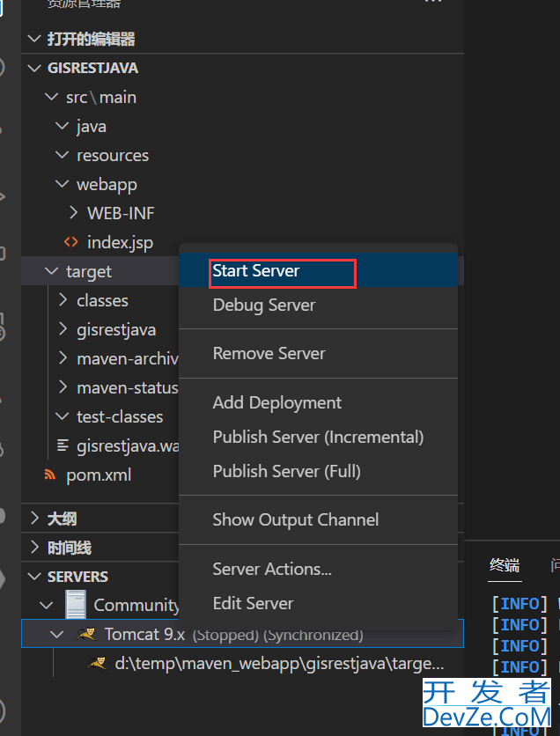This screenshot has height=736, width=560.
Task: Select gisrestjava.war file in target
Action: (x=128, y=446)
